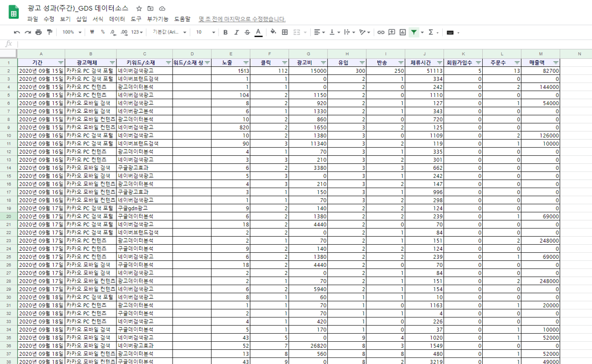
Task: Select the paint format tool
Action: pos(50,32)
